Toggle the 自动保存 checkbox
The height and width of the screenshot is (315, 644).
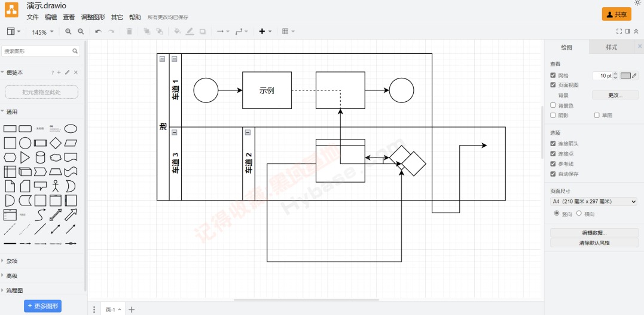coord(553,174)
